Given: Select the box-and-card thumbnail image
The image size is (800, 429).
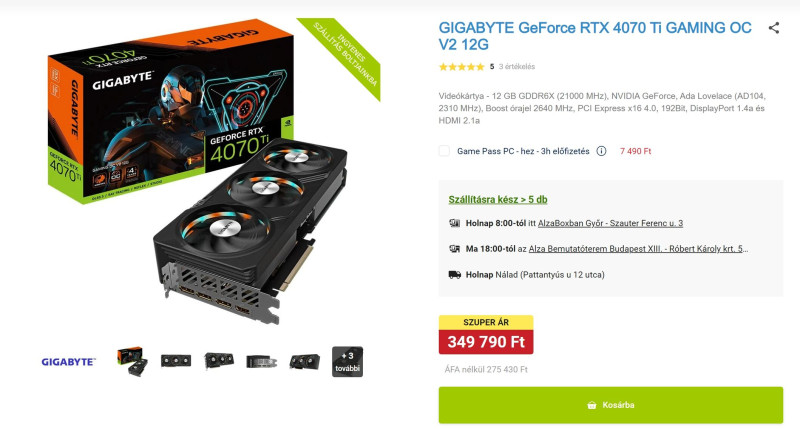Looking at the screenshot, I should (x=132, y=362).
